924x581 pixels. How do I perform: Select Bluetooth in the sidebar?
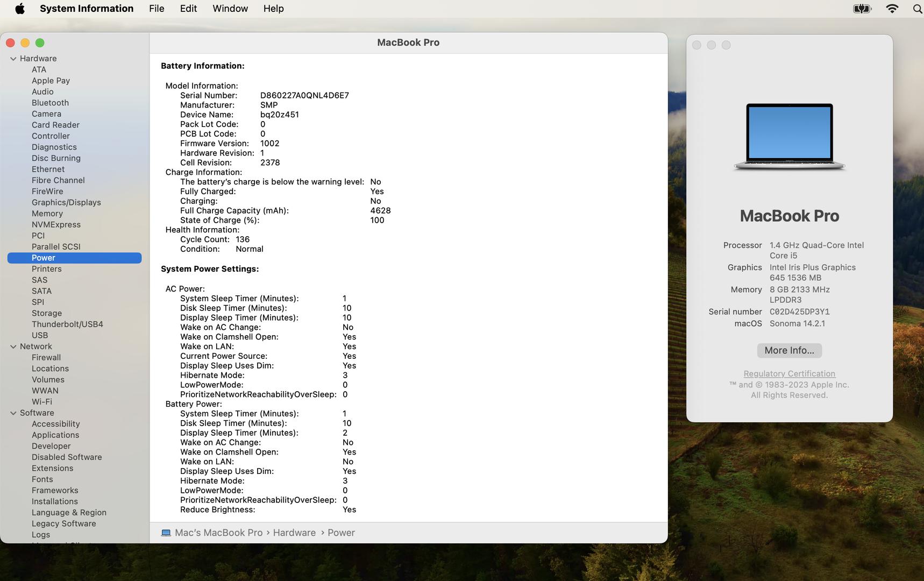pyautogui.click(x=50, y=103)
